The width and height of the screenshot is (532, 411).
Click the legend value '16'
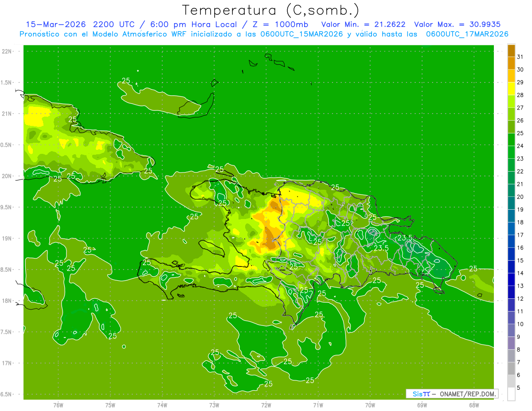(x=520, y=247)
